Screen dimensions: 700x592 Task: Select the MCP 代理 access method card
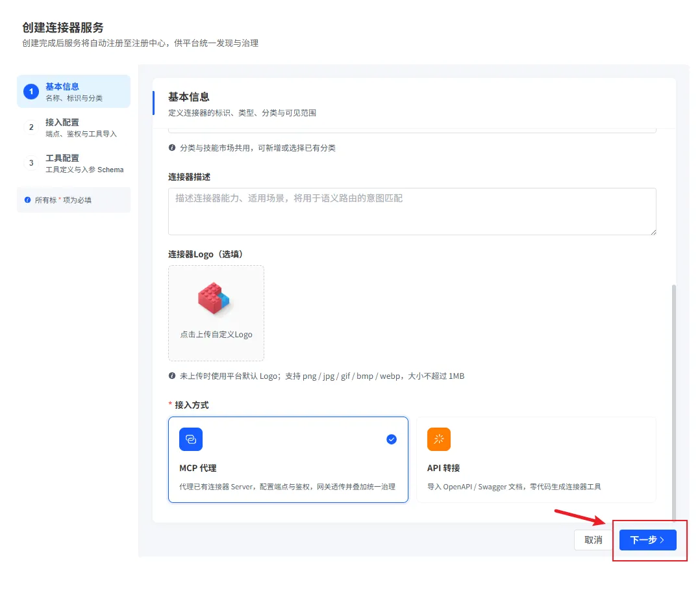click(288, 459)
